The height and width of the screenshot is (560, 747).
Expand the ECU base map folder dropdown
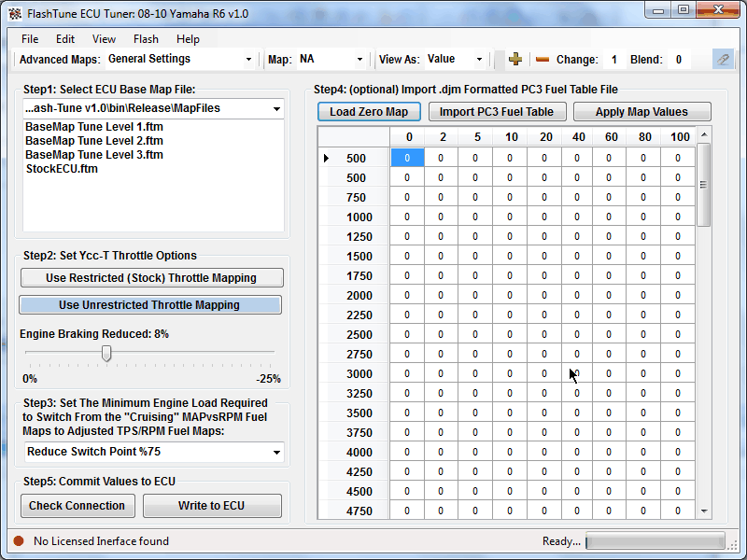click(155, 108)
